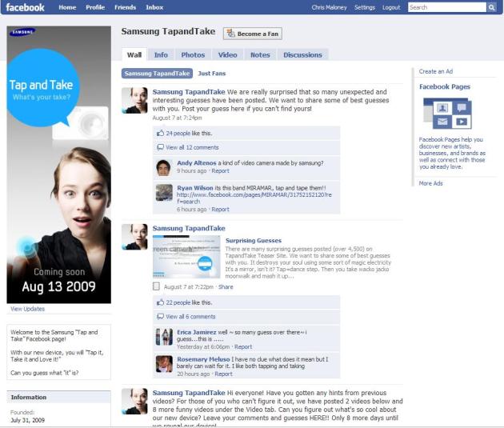Click the comment bubble icon beside View all 12 comments

160,147
